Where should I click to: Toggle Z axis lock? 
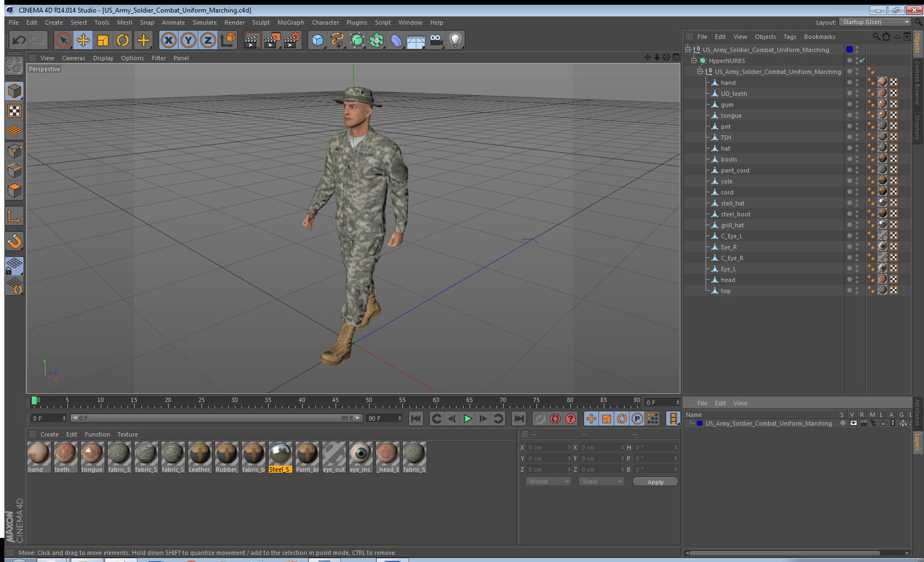pyautogui.click(x=208, y=40)
